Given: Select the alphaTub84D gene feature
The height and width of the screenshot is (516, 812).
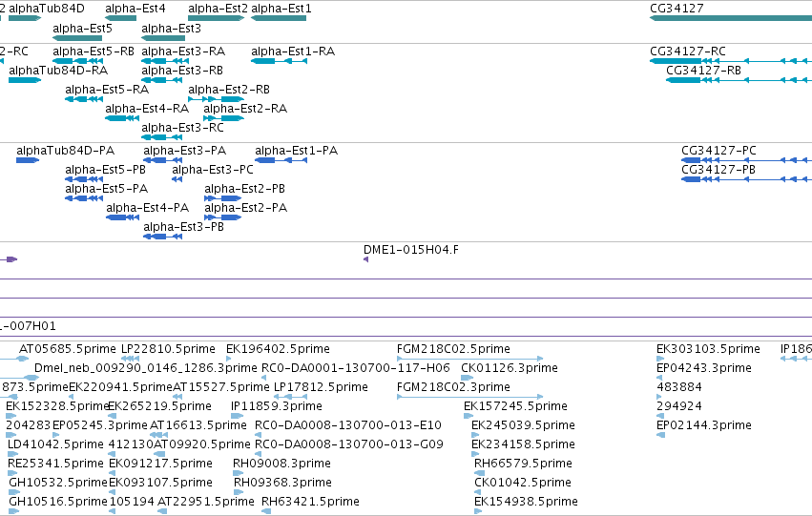Looking at the screenshot, I should click(25, 18).
